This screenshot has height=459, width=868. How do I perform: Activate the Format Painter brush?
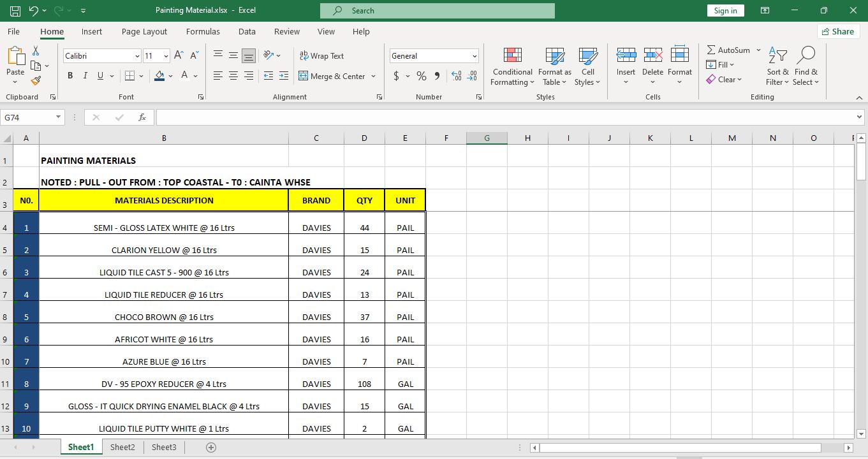36,80
